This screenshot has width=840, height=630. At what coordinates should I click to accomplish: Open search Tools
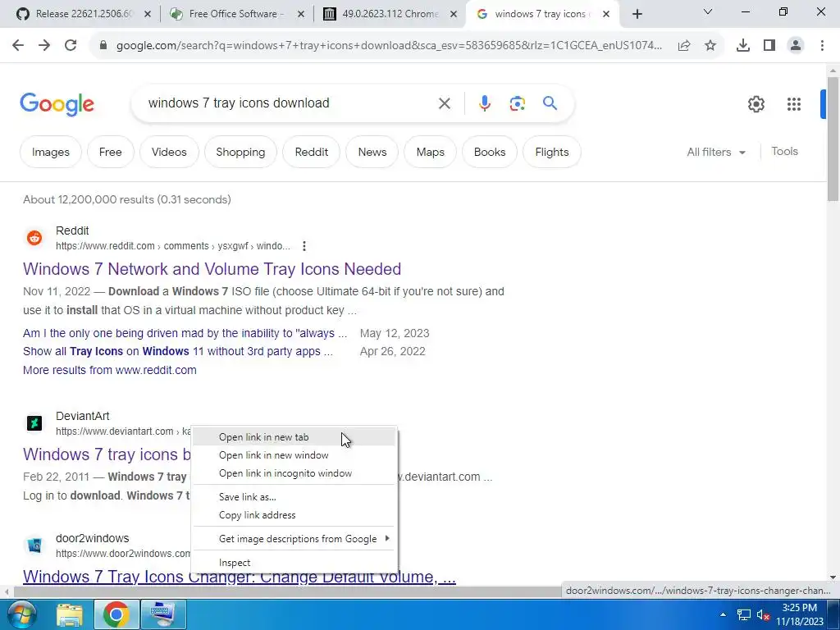click(x=785, y=152)
